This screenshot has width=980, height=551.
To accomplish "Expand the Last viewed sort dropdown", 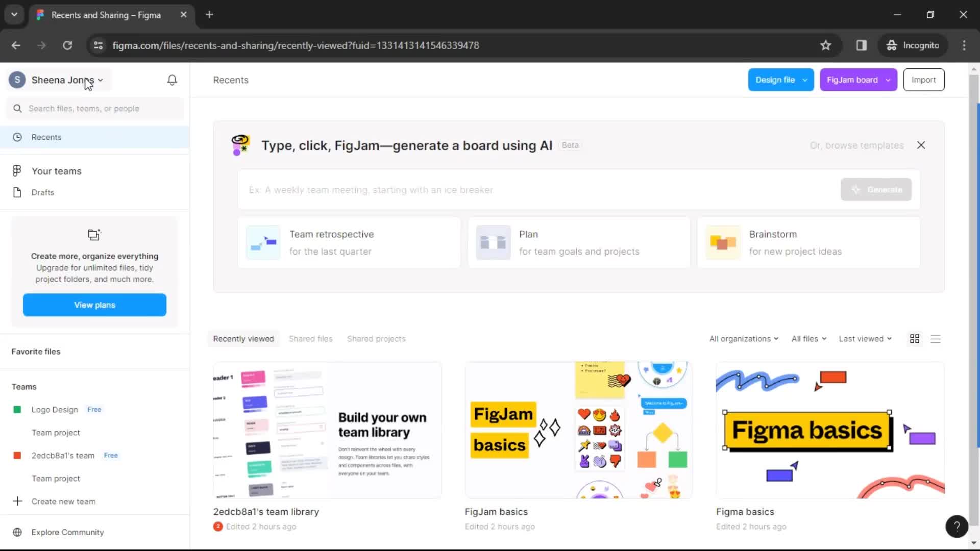I will pos(865,338).
